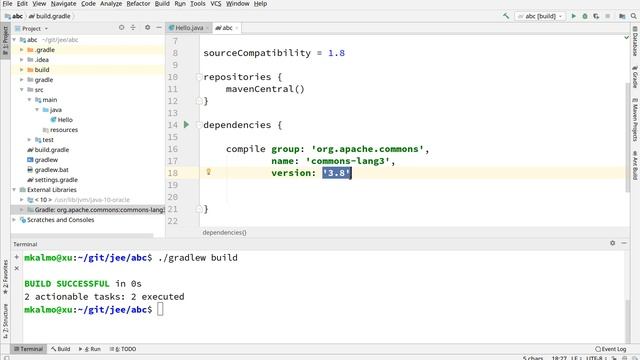Start debugging with the bug icon
The height and width of the screenshot is (360, 640).
point(585,16)
